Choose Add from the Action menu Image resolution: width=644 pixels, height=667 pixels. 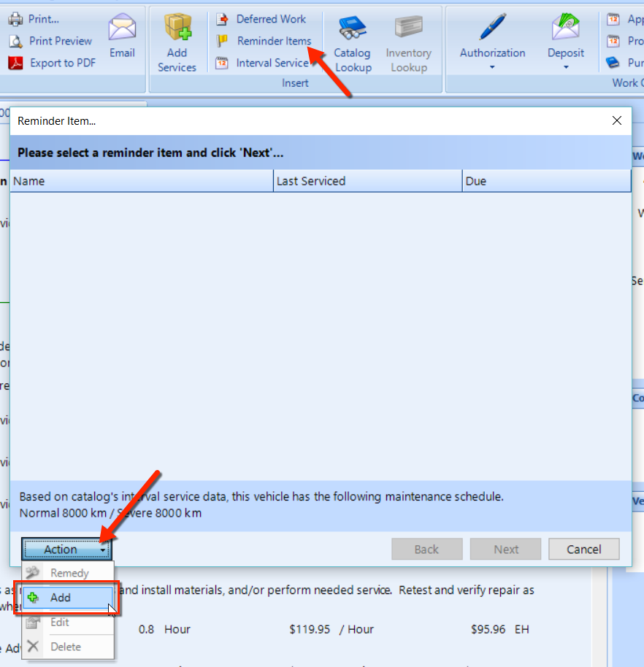click(x=61, y=598)
